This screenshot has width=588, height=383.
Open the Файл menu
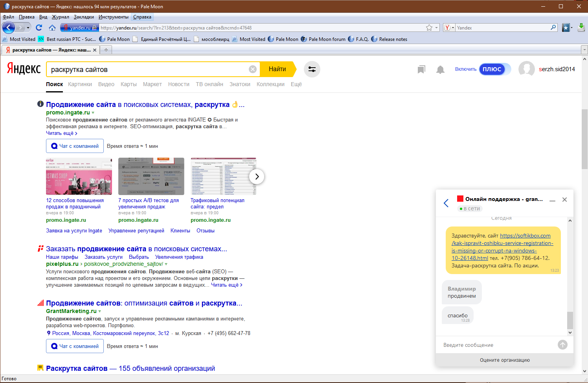[x=8, y=17]
